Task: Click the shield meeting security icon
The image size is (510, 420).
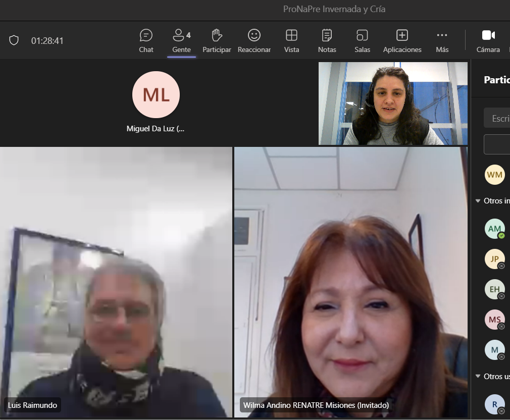Action: click(x=14, y=40)
